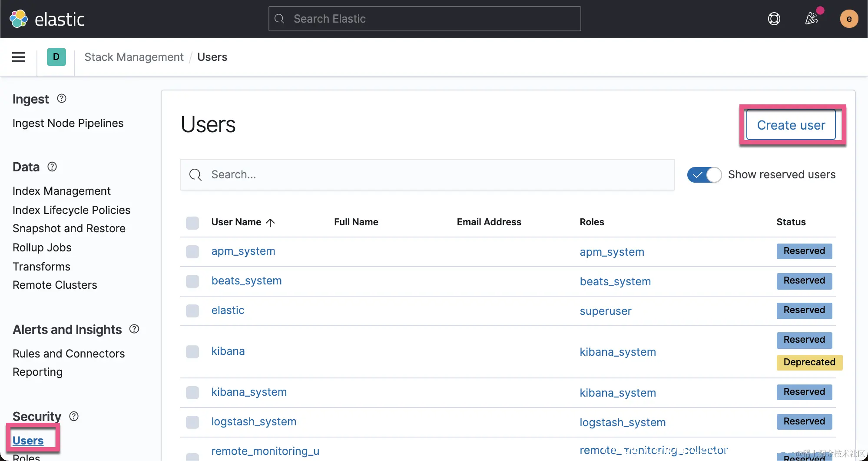Check the elastic user row checkbox

point(192,311)
